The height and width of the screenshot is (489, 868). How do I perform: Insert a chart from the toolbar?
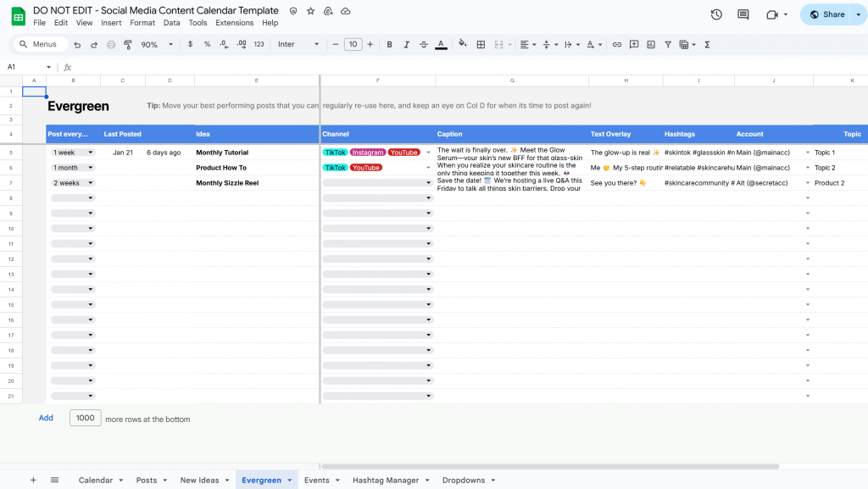[650, 44]
